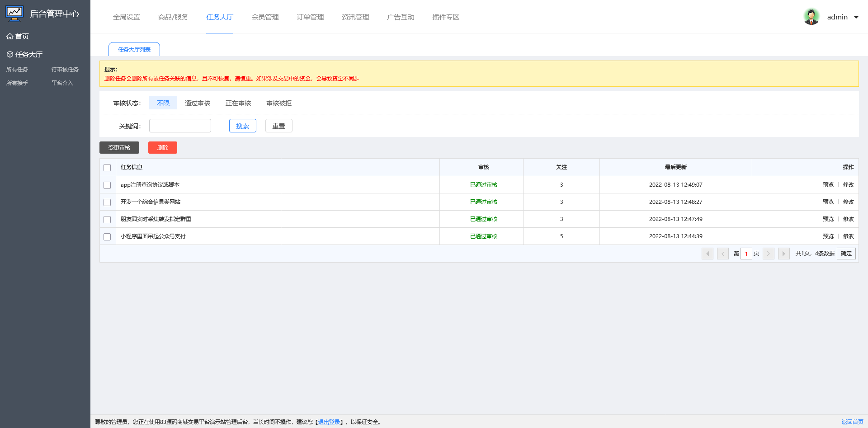Check the app注册查询协议或脚本 row checkbox
Screen dimensions: 868x428
pos(107,185)
